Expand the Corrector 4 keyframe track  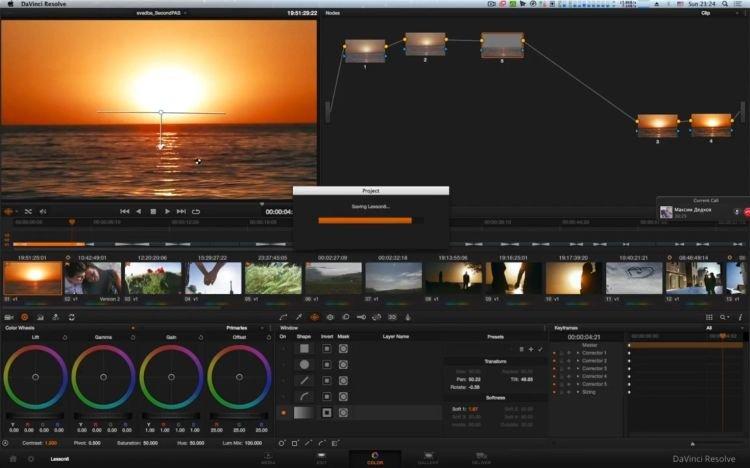[x=578, y=376]
